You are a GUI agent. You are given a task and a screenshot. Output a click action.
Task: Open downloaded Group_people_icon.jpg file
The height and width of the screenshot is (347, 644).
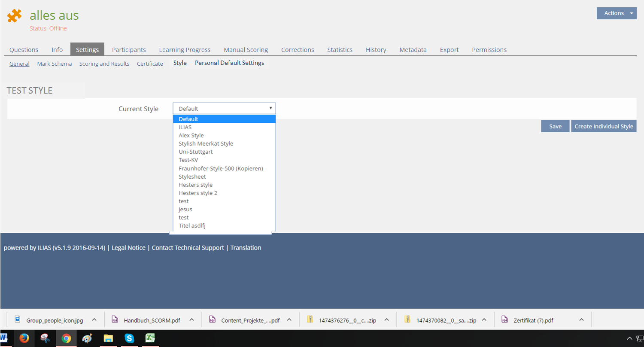coord(55,320)
